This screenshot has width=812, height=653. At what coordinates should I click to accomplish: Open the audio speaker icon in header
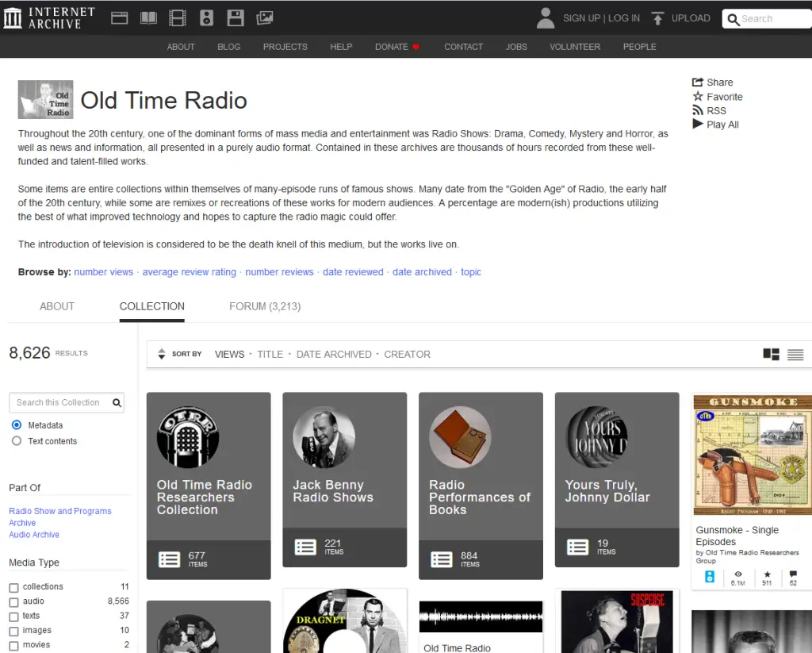coord(206,17)
